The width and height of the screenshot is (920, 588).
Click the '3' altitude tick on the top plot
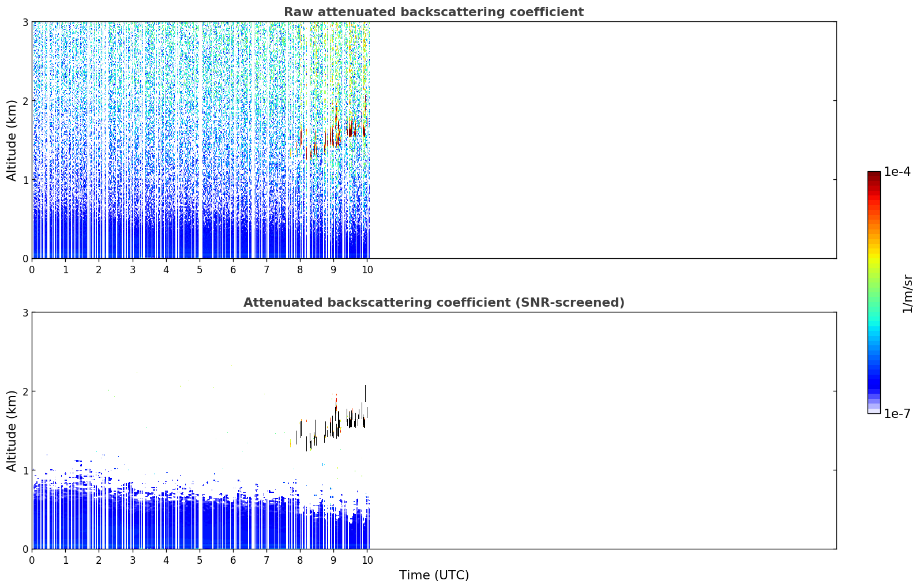point(25,22)
